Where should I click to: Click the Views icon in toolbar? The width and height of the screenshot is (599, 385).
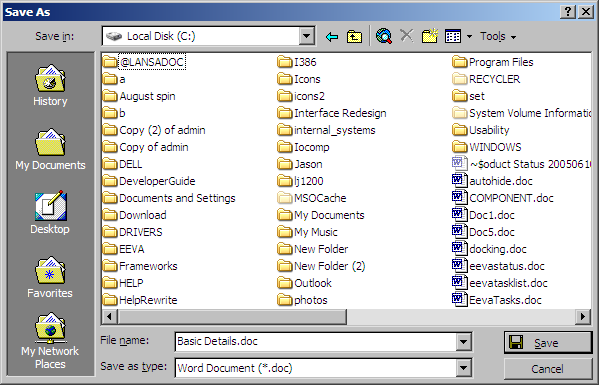point(453,37)
